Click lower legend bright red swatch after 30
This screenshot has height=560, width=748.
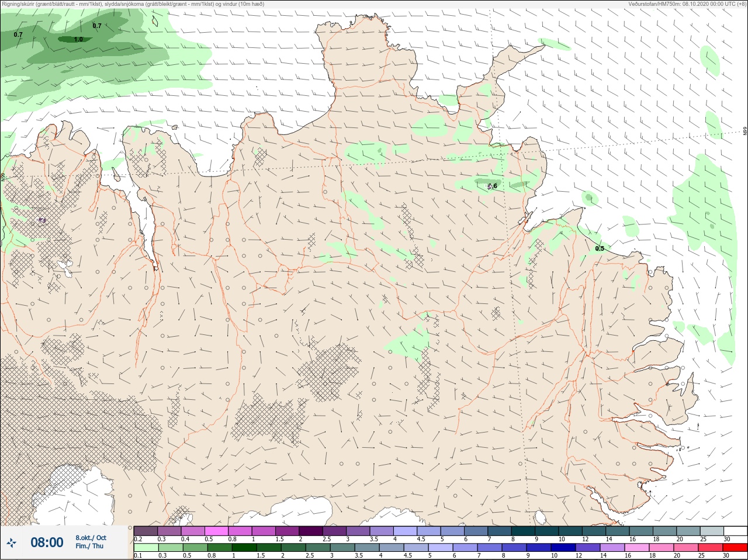coord(735,548)
